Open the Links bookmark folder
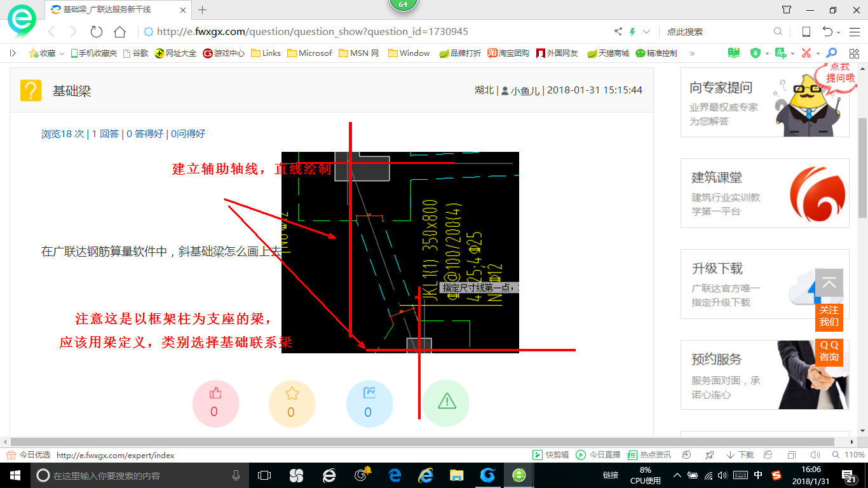868x488 pixels. pos(266,53)
